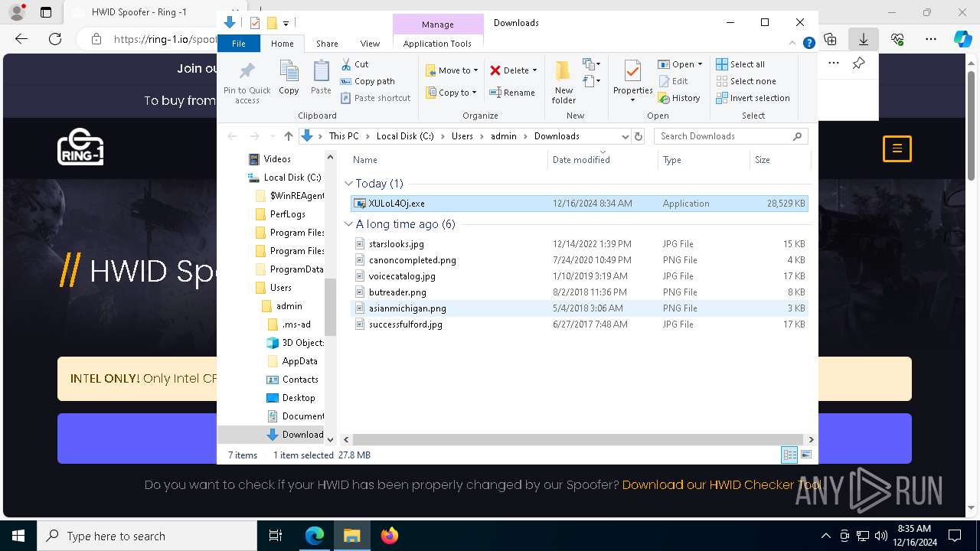Open Ring-1 site hamburger menu
The width and height of the screenshot is (980, 551).
(x=897, y=148)
